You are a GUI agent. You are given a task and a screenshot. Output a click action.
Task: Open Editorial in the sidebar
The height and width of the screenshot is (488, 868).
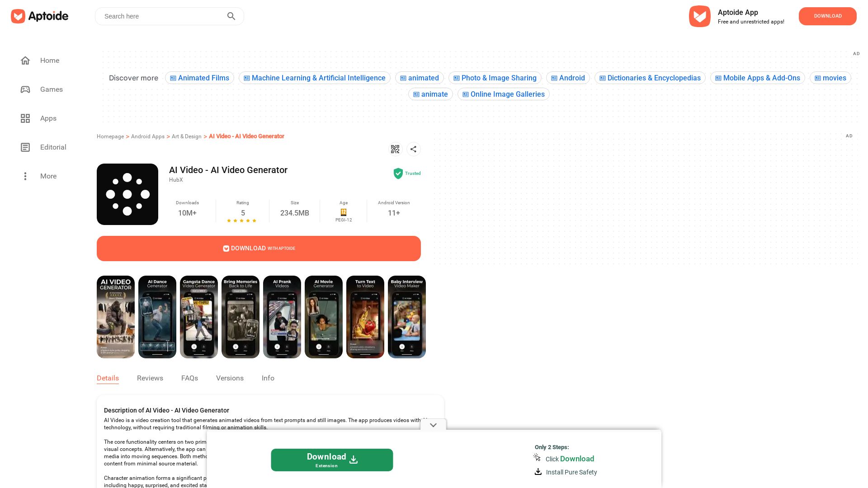click(53, 147)
